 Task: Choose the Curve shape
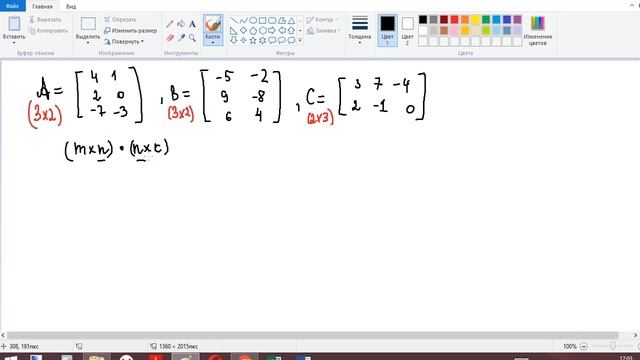pos(244,20)
